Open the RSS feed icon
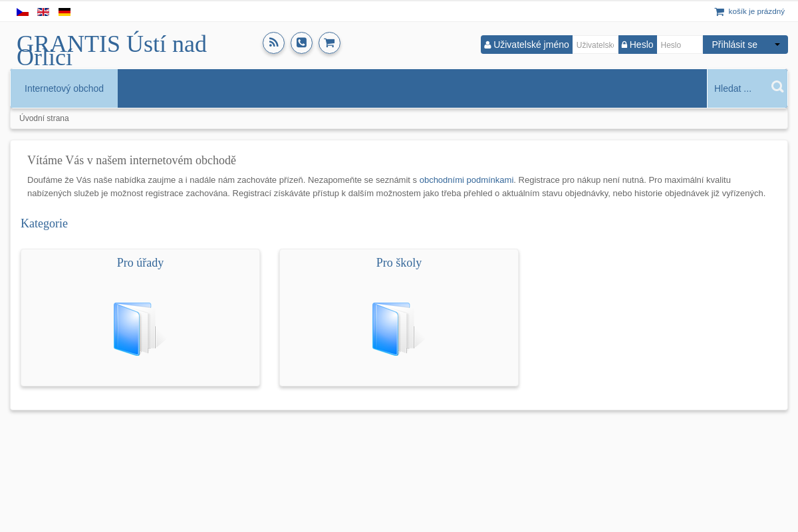Image resolution: width=798 pixels, height=532 pixels. coord(273,43)
